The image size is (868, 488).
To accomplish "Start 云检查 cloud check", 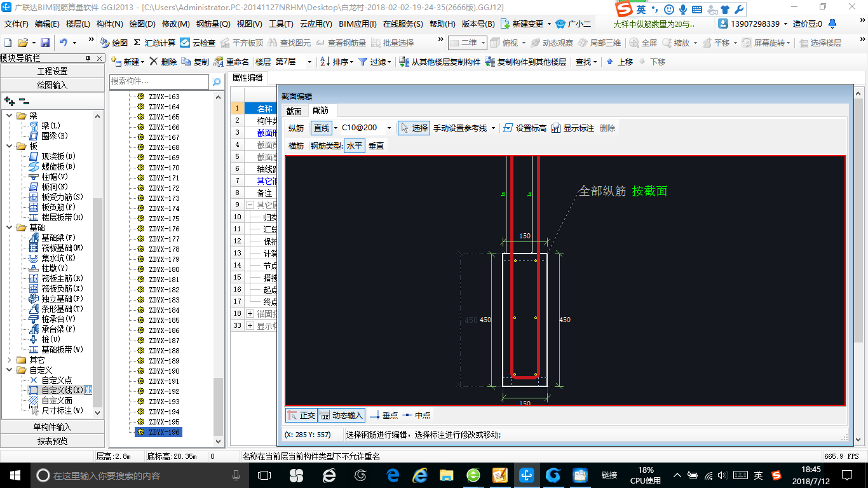I will [x=198, y=43].
